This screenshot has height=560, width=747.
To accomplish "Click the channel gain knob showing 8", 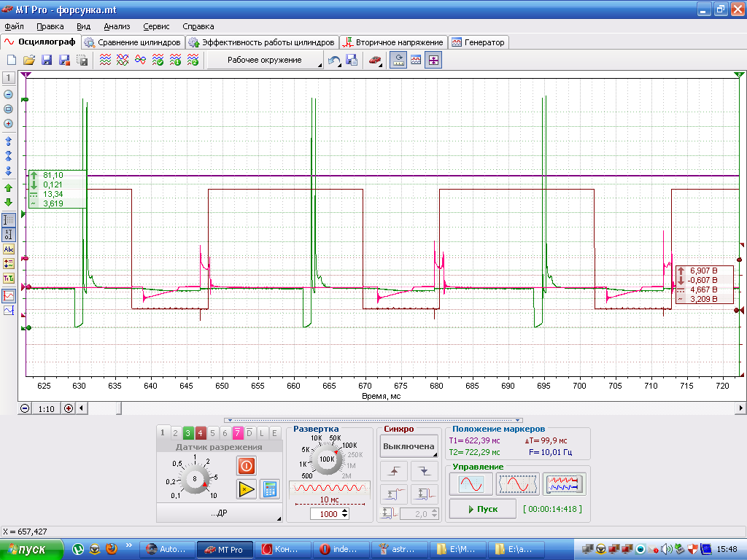I will [194, 478].
